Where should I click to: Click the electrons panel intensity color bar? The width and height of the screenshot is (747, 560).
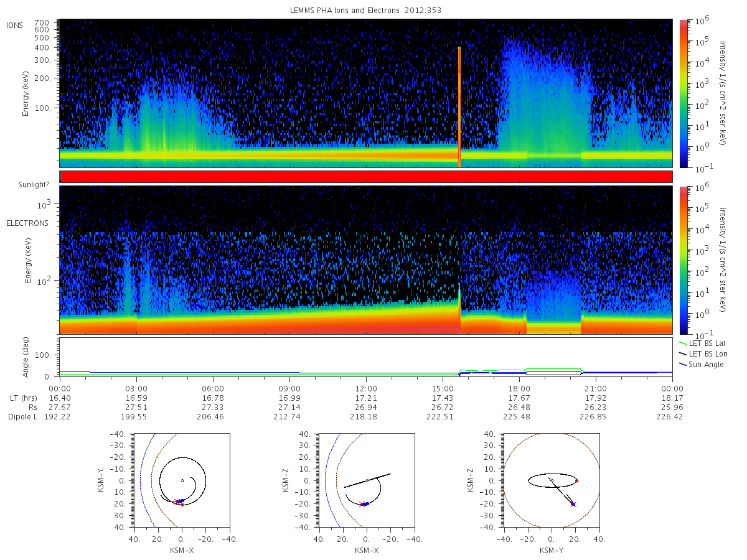683,260
